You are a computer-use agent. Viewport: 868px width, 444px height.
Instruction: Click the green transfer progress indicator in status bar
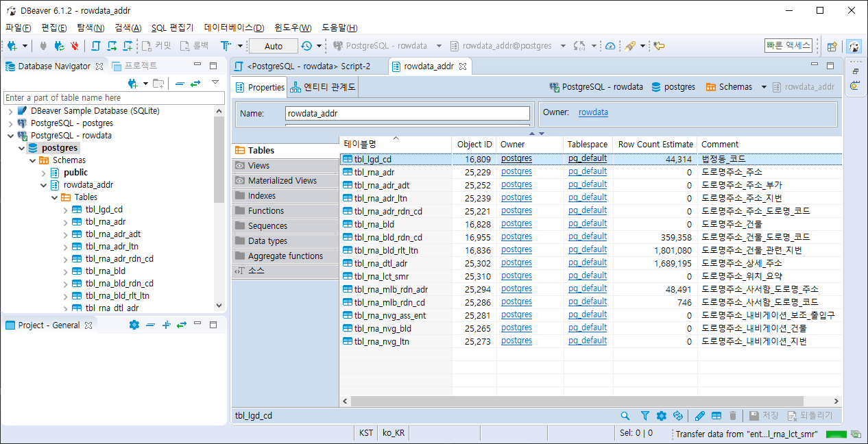836,434
